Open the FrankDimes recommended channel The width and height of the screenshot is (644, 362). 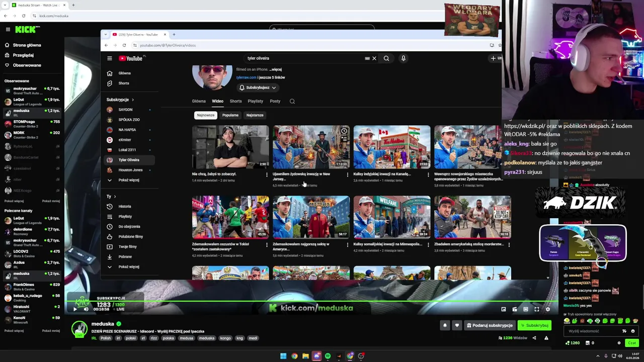coord(32,287)
